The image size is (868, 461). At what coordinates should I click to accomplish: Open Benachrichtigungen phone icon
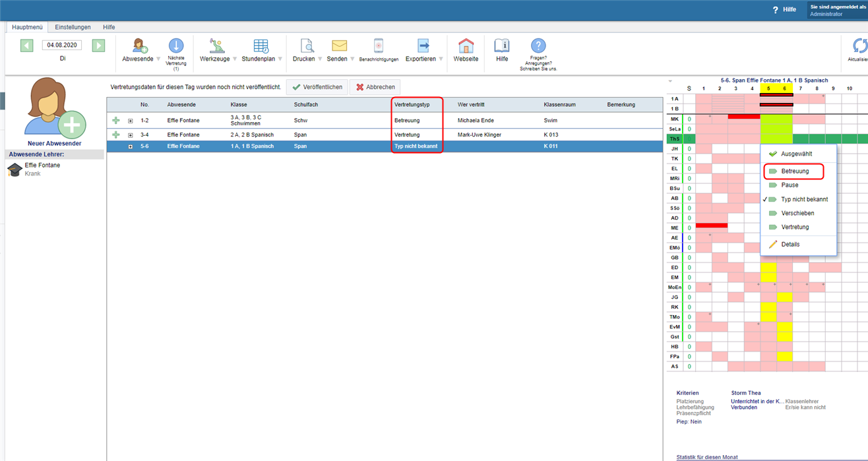click(379, 46)
